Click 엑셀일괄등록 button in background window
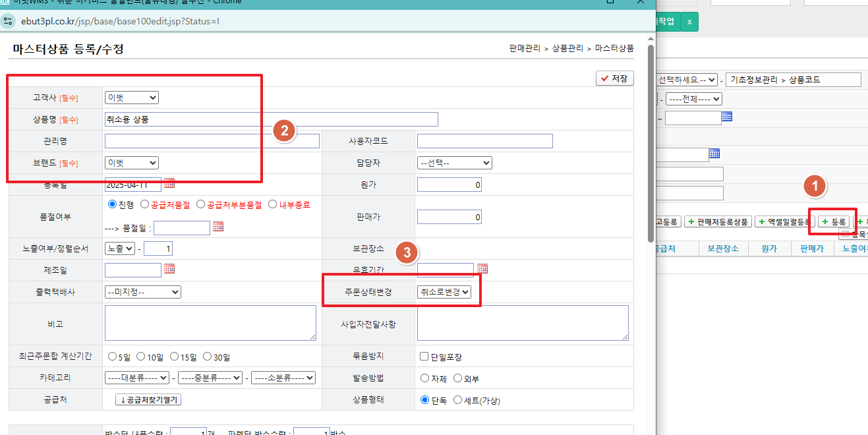The image size is (868, 435). 786,222
